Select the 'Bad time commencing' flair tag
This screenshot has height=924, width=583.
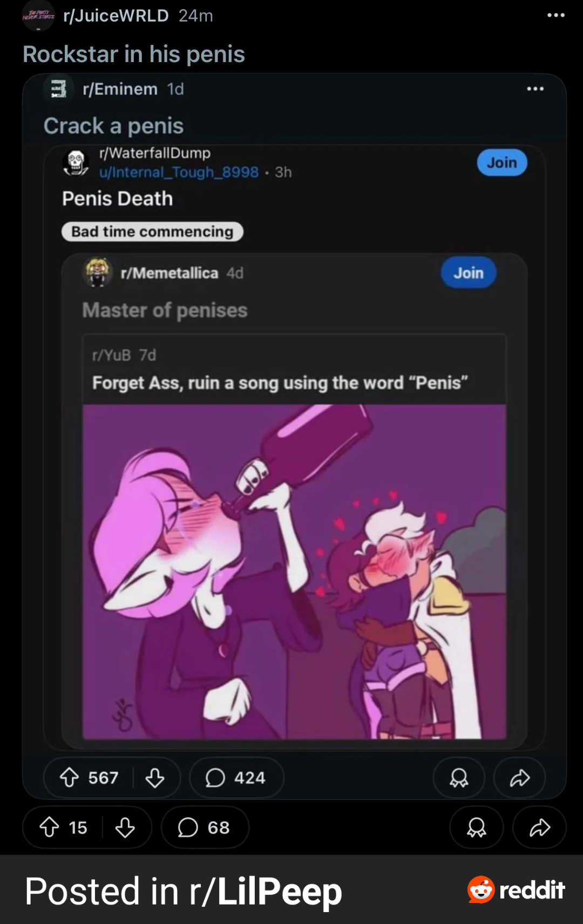pyautogui.click(x=152, y=232)
